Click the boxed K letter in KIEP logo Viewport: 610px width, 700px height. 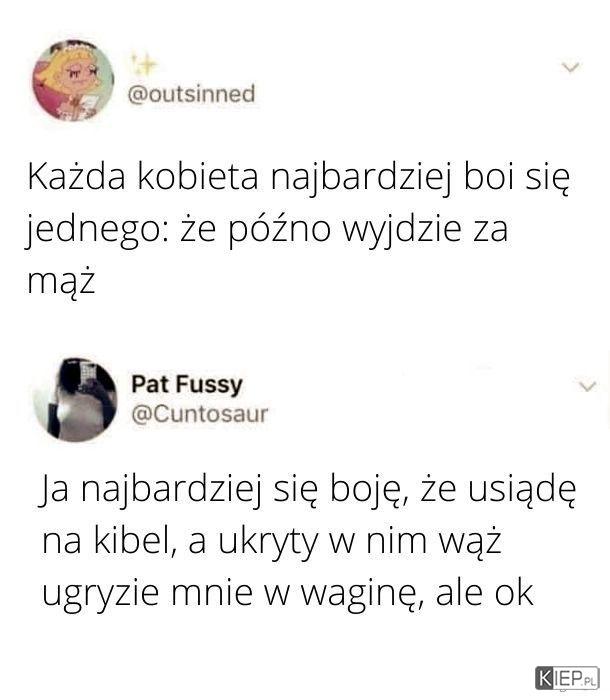pos(546,678)
